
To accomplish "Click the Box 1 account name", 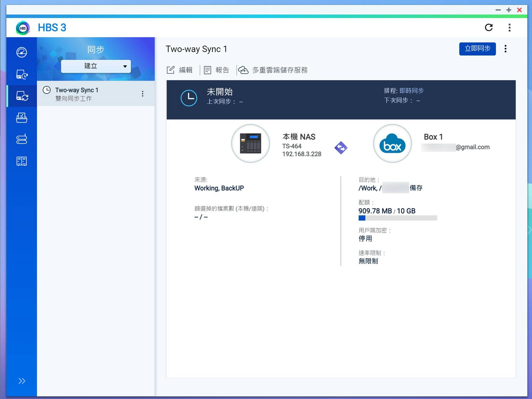I will point(433,137).
